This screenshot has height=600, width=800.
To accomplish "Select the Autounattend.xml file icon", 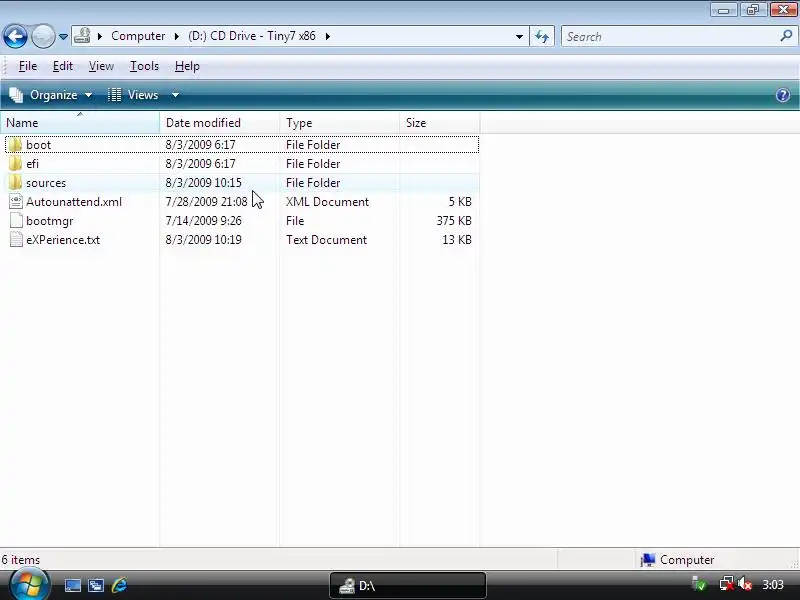I will point(16,202).
